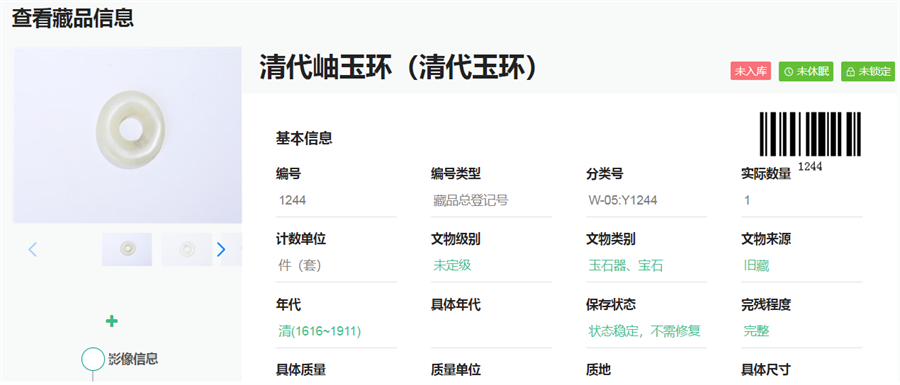The height and width of the screenshot is (385, 900).
Task: Click the 状态稳定，不需修复 preservation value
Action: pyautogui.click(x=645, y=331)
